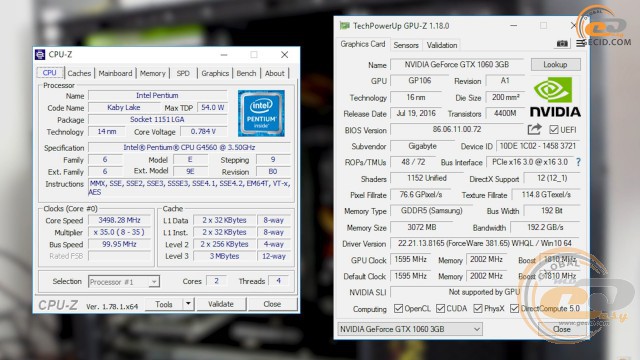Viewport: 640px width, 360px height.
Task: Click the Close button in GPU-Z
Action: point(562,329)
